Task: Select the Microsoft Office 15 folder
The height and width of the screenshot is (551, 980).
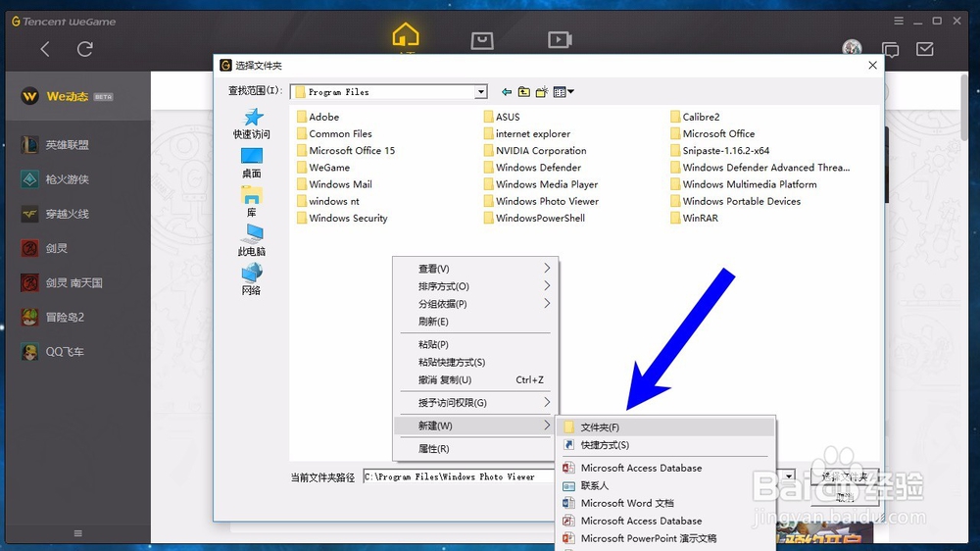Action: (346, 151)
